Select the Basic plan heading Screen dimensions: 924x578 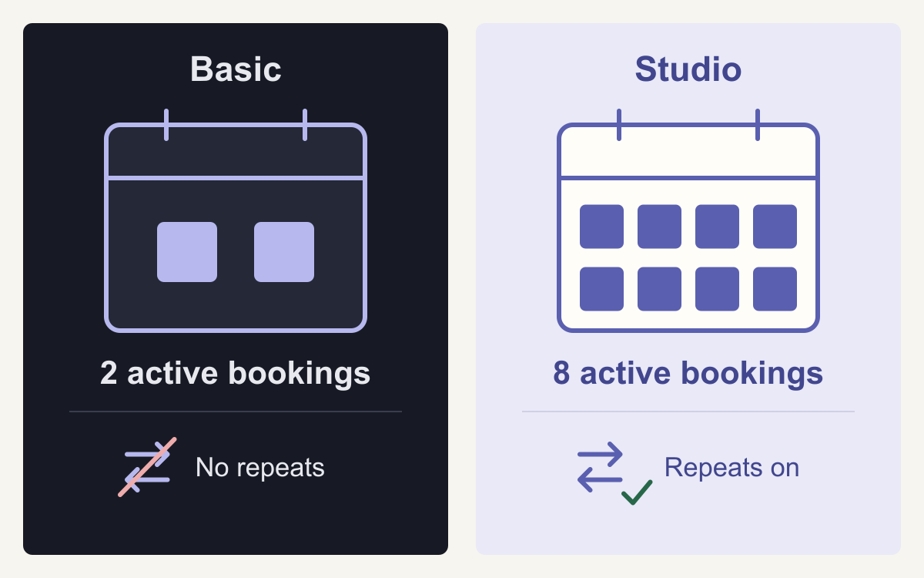(x=236, y=69)
